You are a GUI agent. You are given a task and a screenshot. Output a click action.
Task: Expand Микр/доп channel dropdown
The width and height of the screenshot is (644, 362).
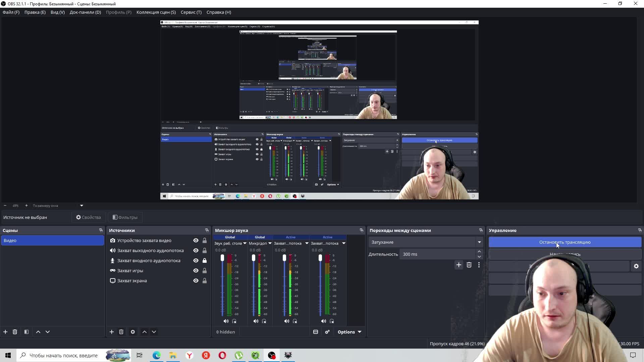click(x=270, y=243)
